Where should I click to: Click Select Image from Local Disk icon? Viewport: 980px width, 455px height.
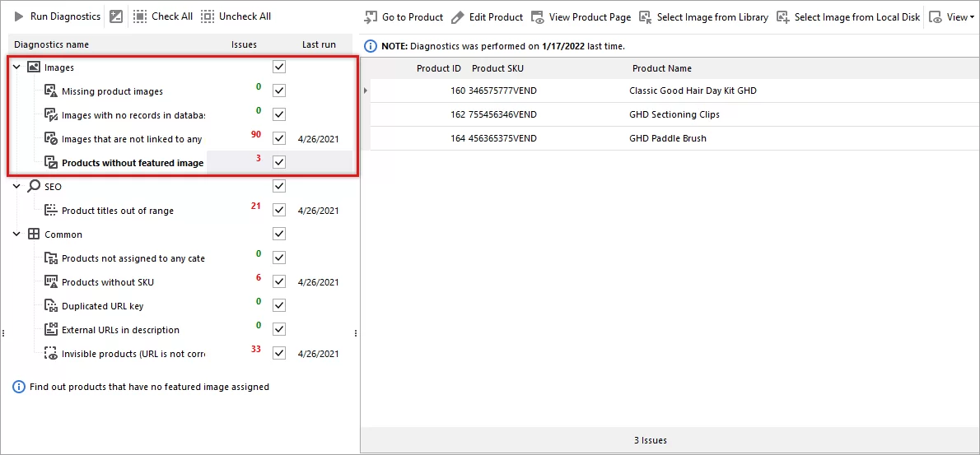(782, 17)
